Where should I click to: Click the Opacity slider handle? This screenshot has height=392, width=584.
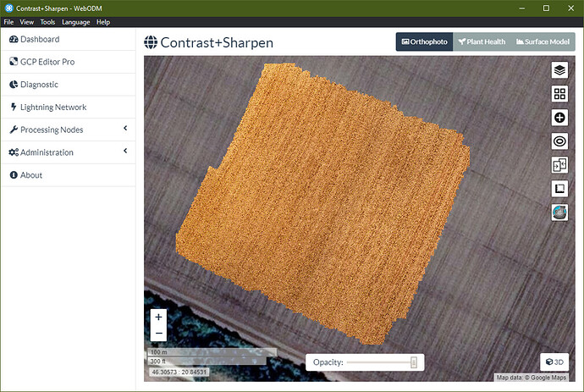[413, 362]
